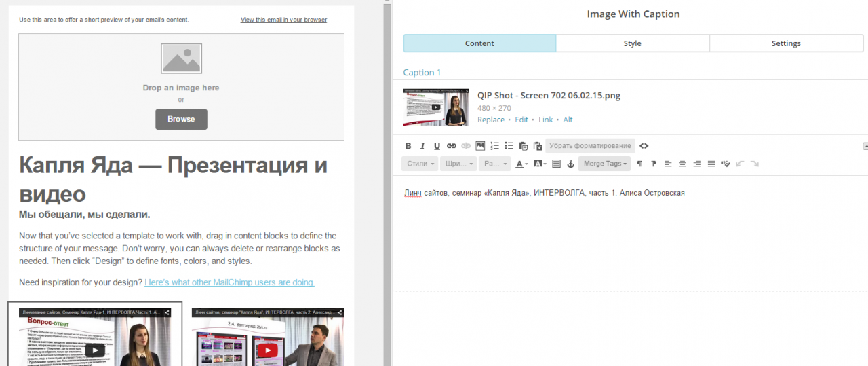Image resolution: width=868 pixels, height=366 pixels.
Task: Toggle bold formatting in caption editor
Action: click(x=408, y=146)
